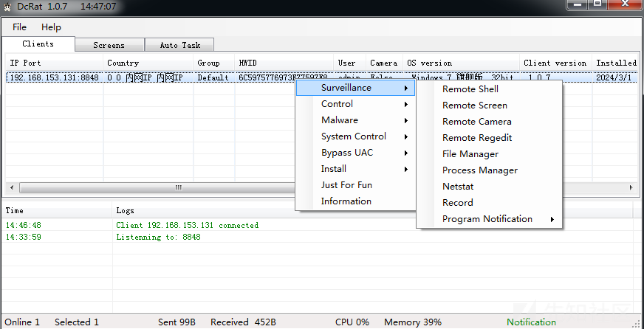Launch Remote Camera

click(489, 122)
